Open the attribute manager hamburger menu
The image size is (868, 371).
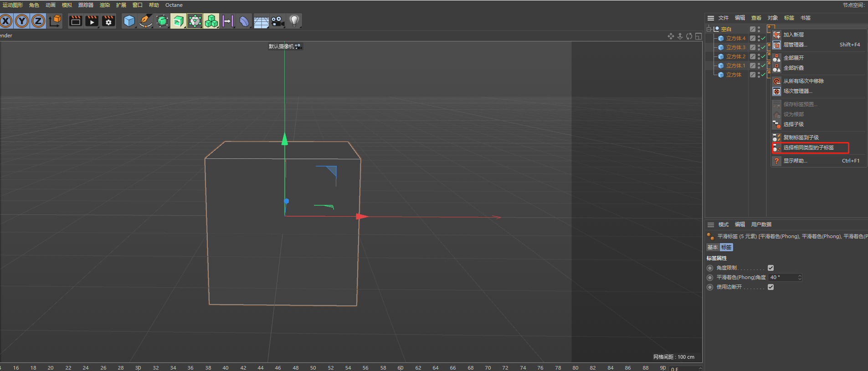(x=710, y=224)
